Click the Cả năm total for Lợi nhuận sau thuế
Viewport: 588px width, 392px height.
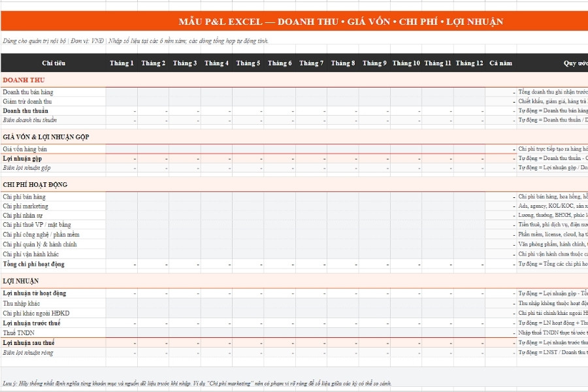coord(500,343)
